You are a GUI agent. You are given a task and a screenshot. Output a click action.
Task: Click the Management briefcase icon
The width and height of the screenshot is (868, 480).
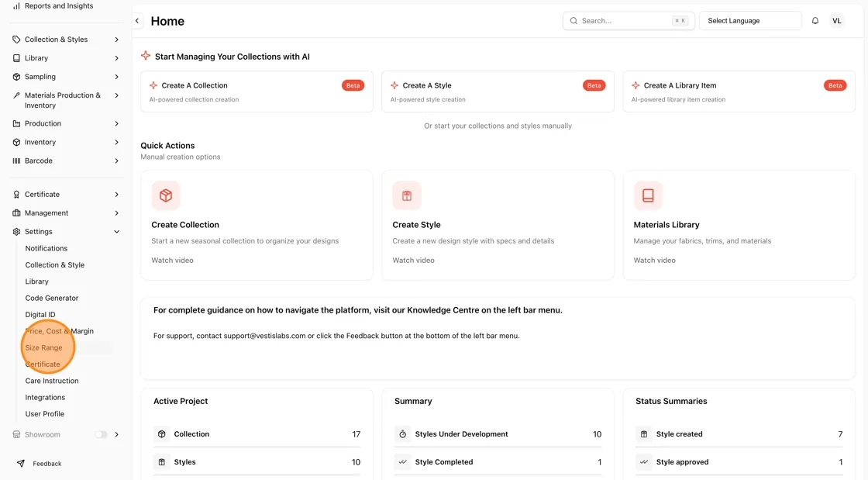[16, 213]
